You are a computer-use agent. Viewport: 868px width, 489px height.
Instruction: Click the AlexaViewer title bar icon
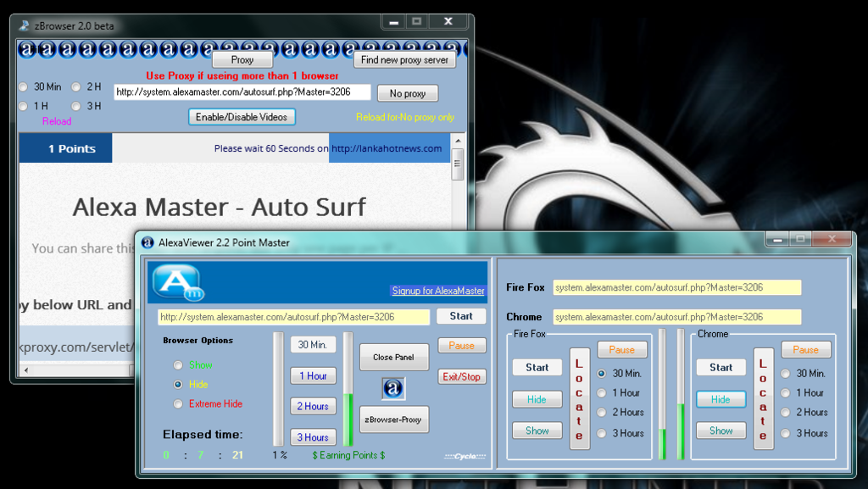tap(147, 242)
